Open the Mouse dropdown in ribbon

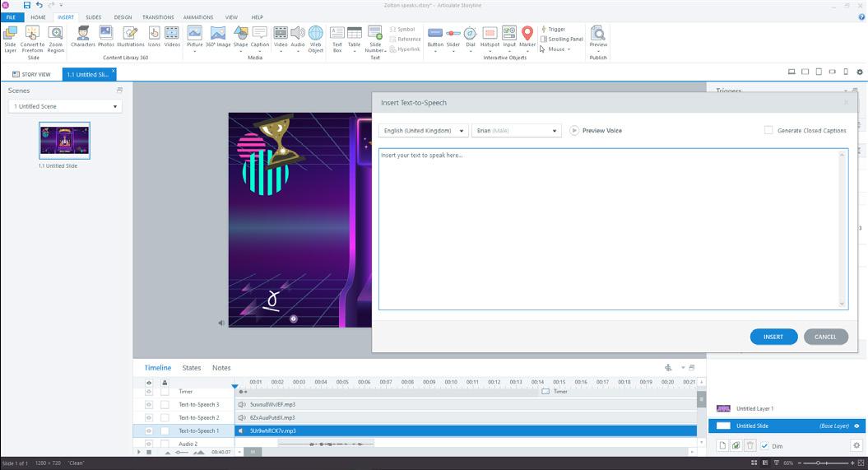pyautogui.click(x=556, y=49)
